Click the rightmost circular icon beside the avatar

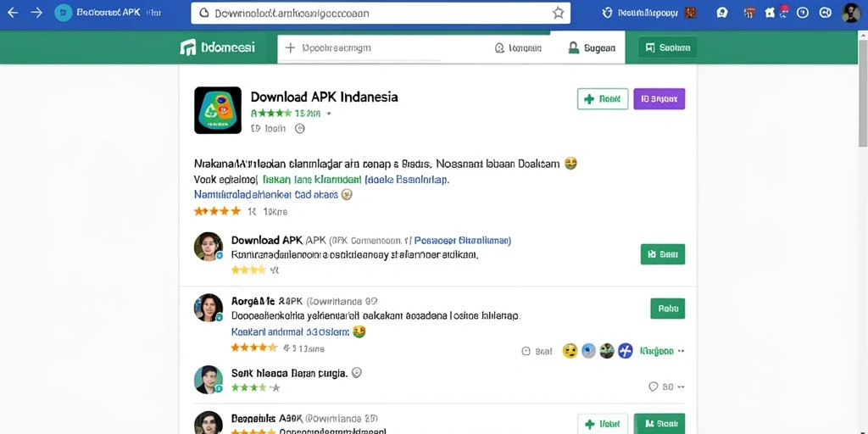[826, 13]
